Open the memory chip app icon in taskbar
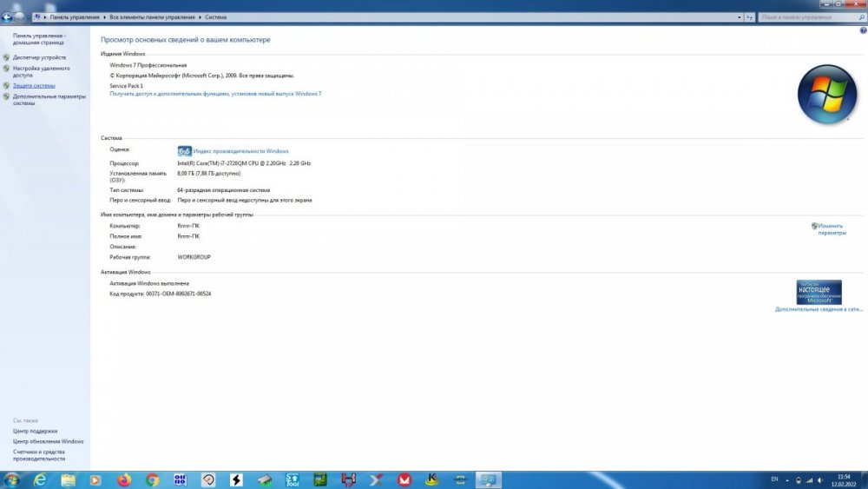 pyautogui.click(x=265, y=479)
